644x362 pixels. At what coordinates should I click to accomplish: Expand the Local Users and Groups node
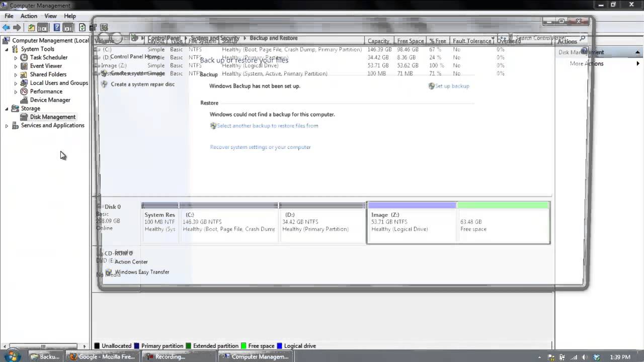(x=16, y=83)
